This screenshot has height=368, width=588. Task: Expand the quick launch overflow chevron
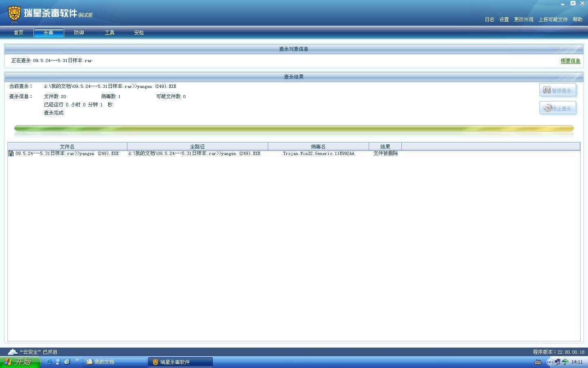point(77,360)
